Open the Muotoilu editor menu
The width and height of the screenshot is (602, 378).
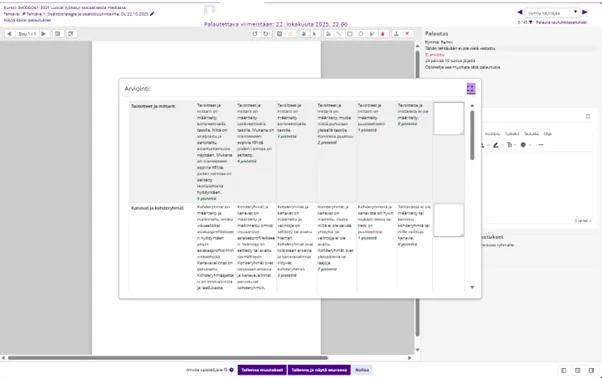[x=492, y=134]
